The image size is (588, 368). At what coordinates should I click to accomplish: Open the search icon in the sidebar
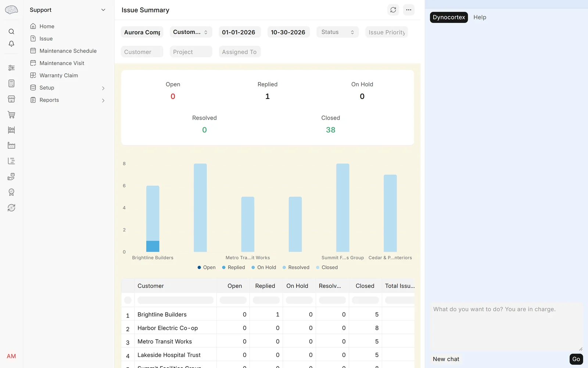click(x=11, y=32)
